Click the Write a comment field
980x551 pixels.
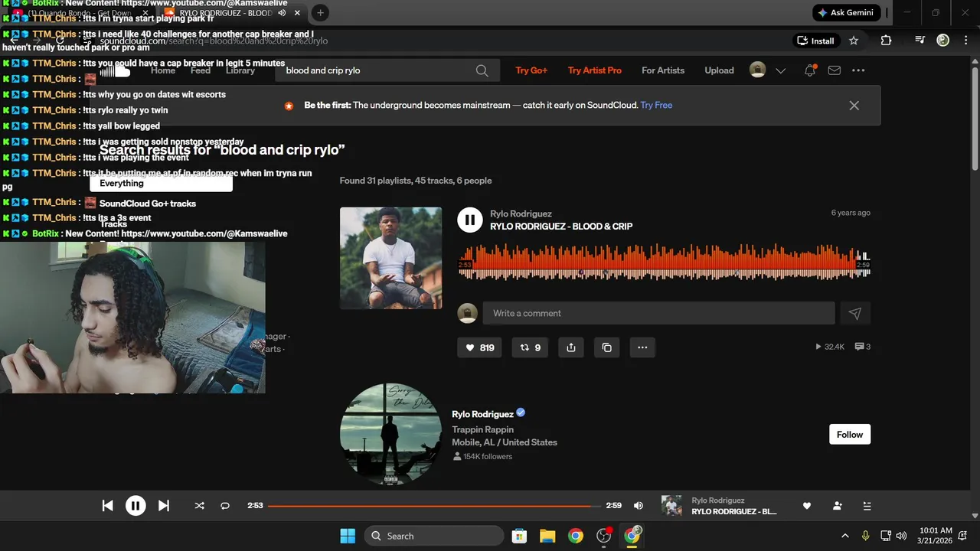658,313
